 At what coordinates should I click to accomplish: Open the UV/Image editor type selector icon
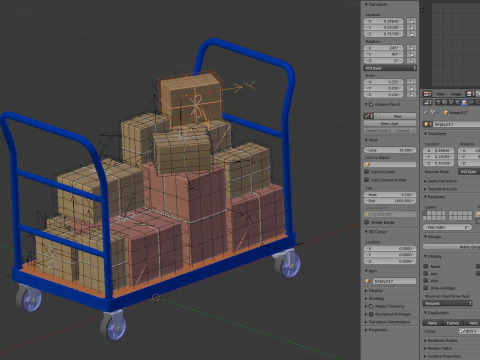tap(427, 94)
